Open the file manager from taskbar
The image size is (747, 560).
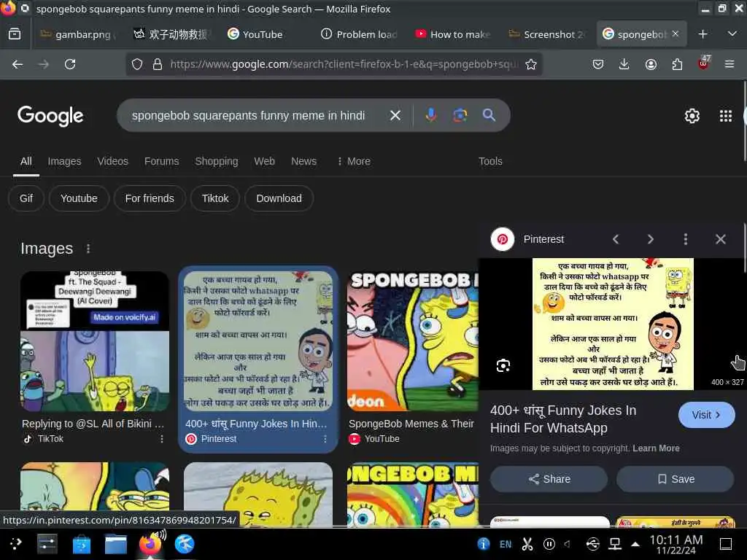coord(116,544)
